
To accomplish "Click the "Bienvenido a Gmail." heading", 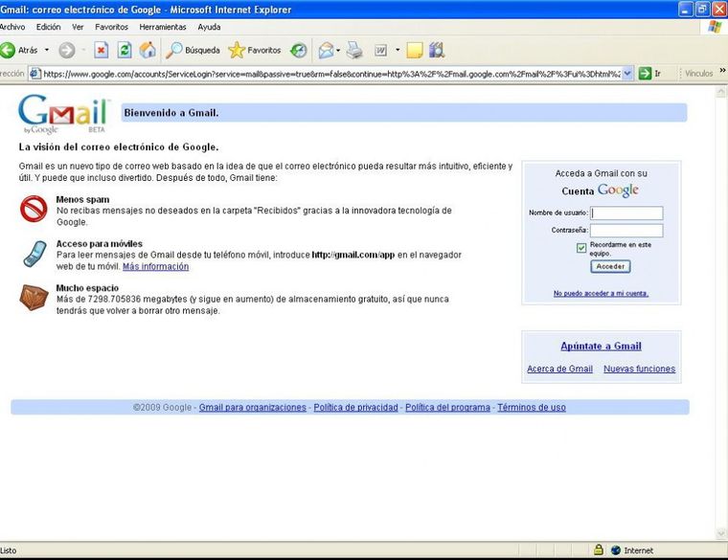I will click(x=171, y=113).
